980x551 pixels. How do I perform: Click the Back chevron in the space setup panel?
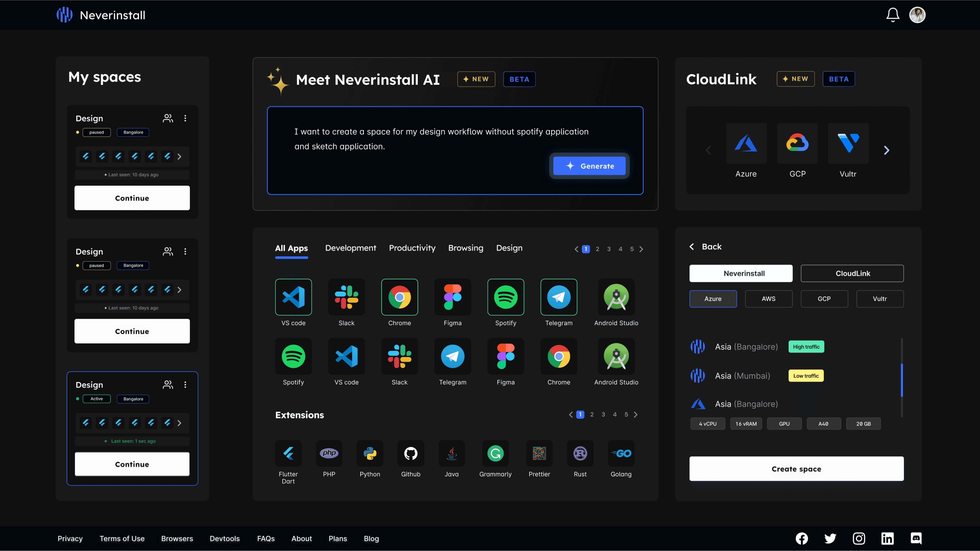pos(692,247)
